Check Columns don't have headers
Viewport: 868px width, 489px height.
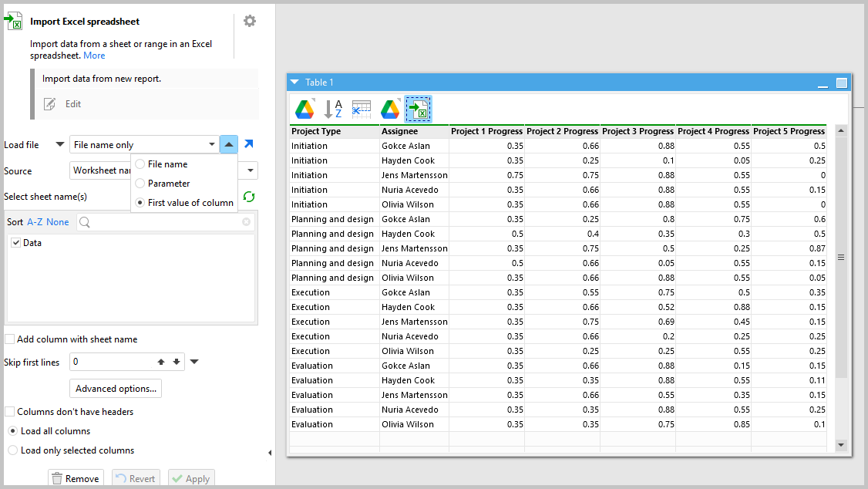click(10, 411)
